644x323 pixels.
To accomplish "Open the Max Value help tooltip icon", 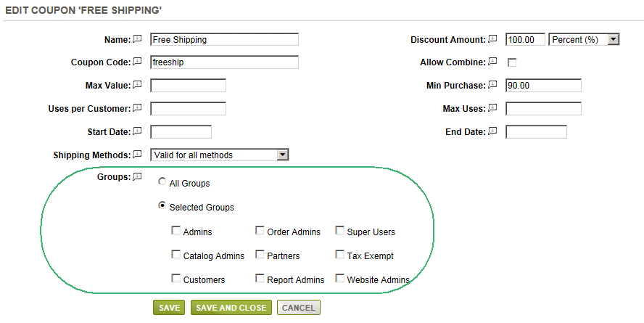I will [137, 85].
